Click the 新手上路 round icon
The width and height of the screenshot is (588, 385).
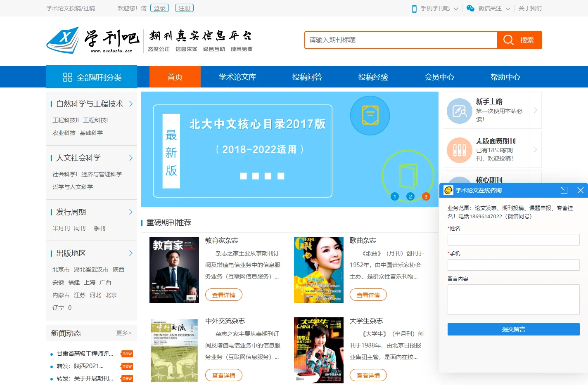pyautogui.click(x=460, y=111)
